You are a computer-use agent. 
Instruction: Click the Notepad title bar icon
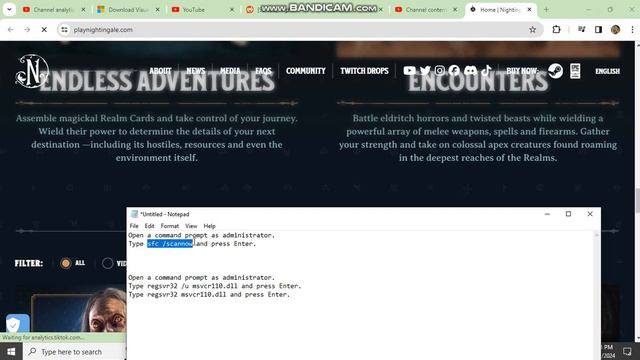134,214
